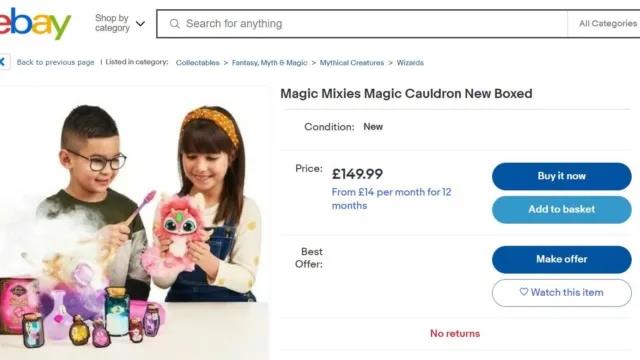Expand the Shop by category dropdown
The image size is (640, 360).
[x=120, y=23]
